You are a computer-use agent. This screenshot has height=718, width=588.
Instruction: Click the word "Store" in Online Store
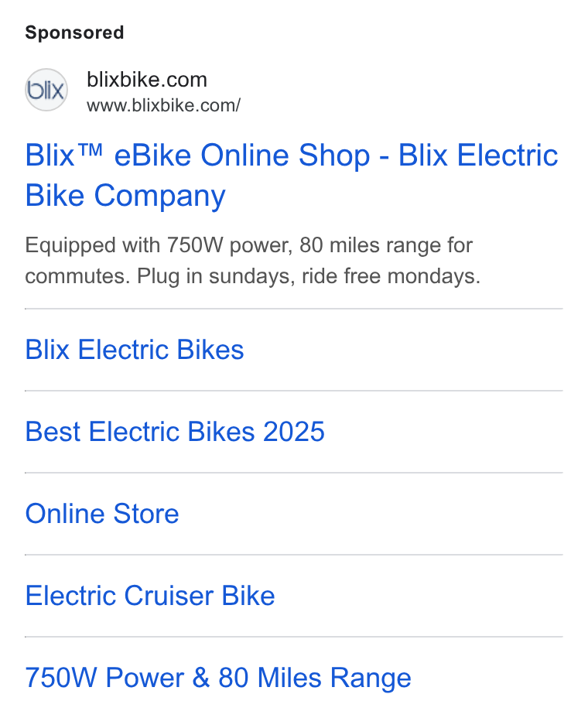tap(146, 514)
